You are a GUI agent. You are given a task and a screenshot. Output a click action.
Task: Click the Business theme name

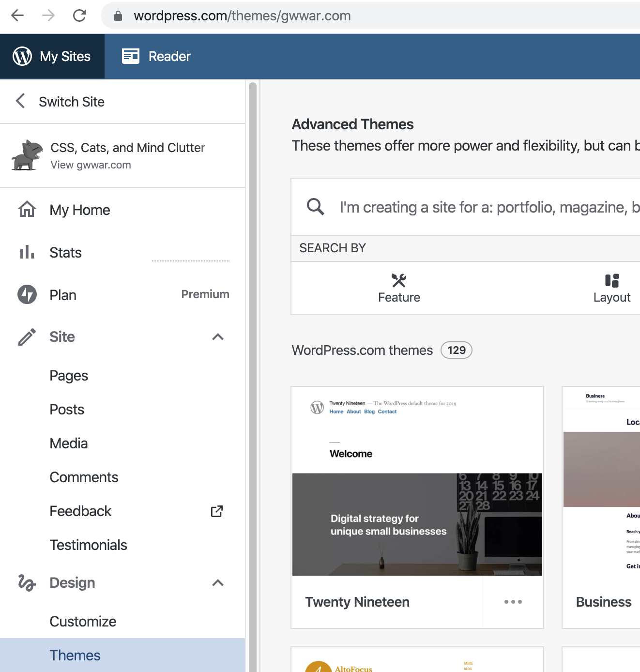click(604, 602)
